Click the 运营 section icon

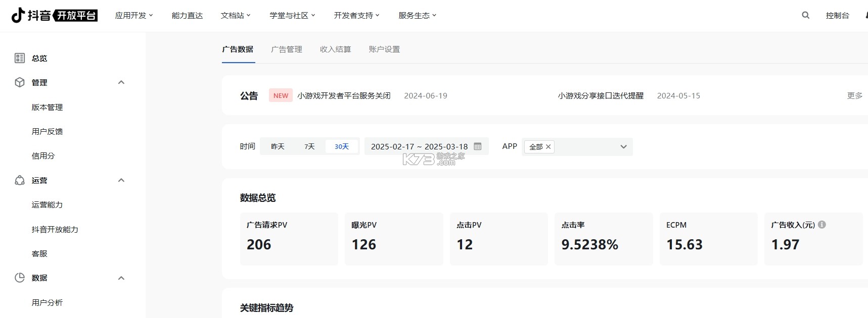pos(20,180)
